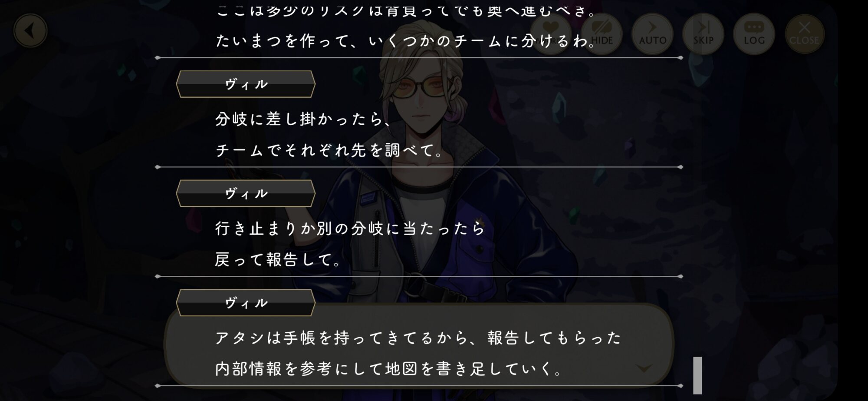Viewport: 868px width, 401px height.
Task: Click the down chevron in the dialogue box
Action: (644, 368)
